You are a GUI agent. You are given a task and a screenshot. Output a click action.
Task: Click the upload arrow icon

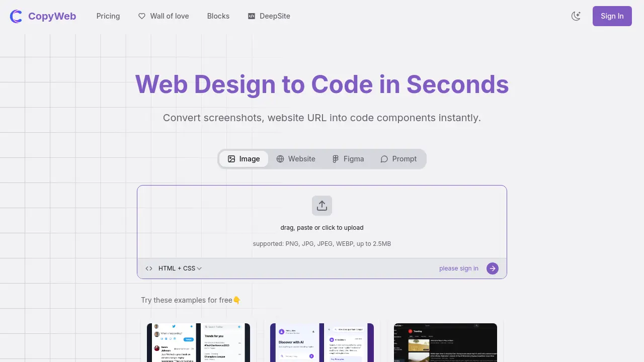(322, 206)
